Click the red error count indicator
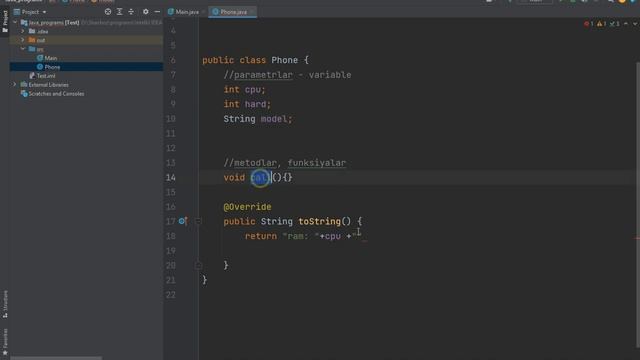Screen dimensions: 640x360 coord(589,24)
